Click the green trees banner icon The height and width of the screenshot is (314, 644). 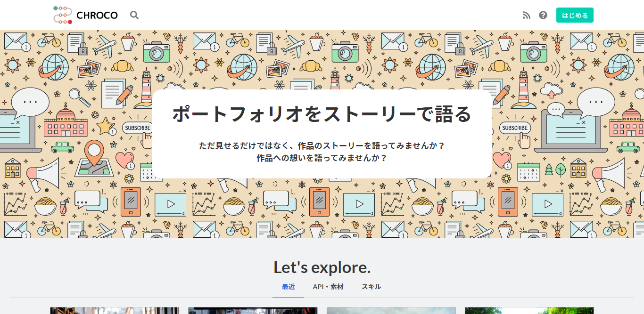(555, 169)
